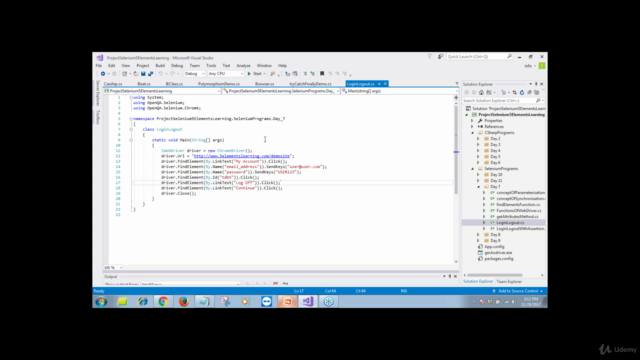Click the Sync with Active Document icon

point(514,93)
